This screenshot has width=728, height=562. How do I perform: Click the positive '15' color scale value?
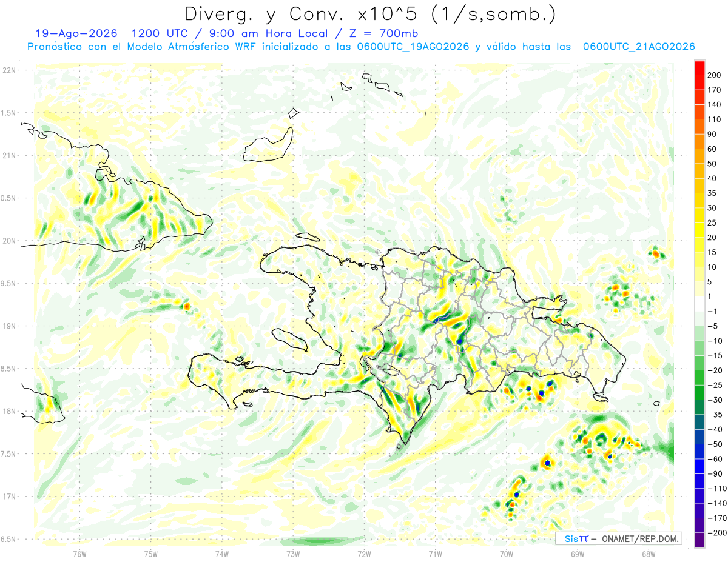tap(712, 252)
